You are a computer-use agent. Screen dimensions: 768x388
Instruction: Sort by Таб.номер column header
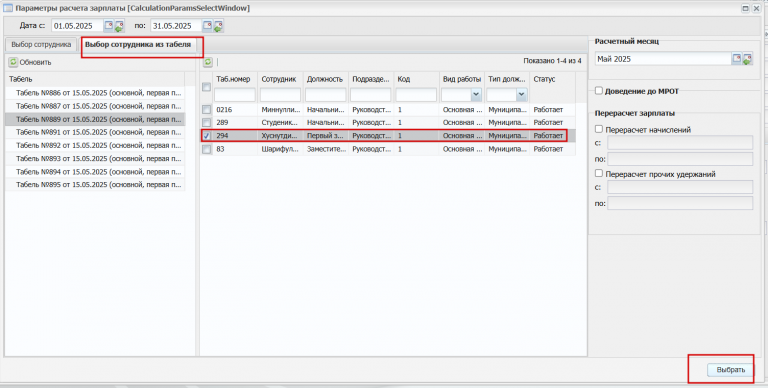(x=235, y=79)
